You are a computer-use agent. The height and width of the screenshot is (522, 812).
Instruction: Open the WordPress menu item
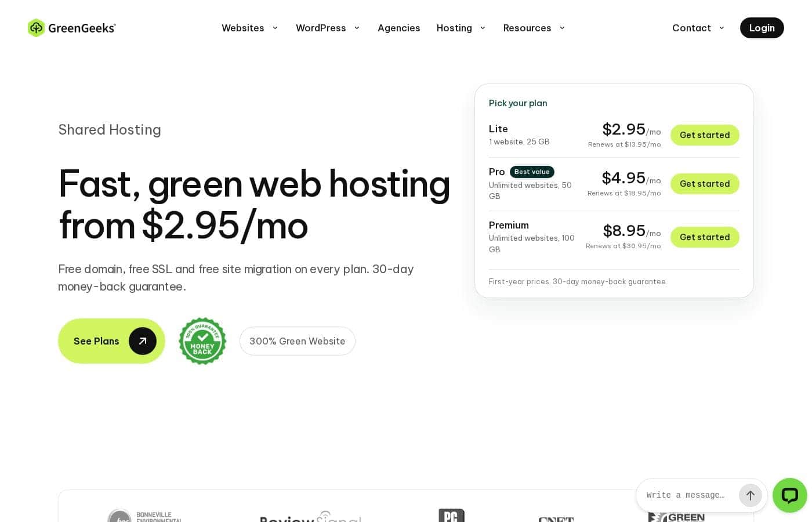coord(321,28)
